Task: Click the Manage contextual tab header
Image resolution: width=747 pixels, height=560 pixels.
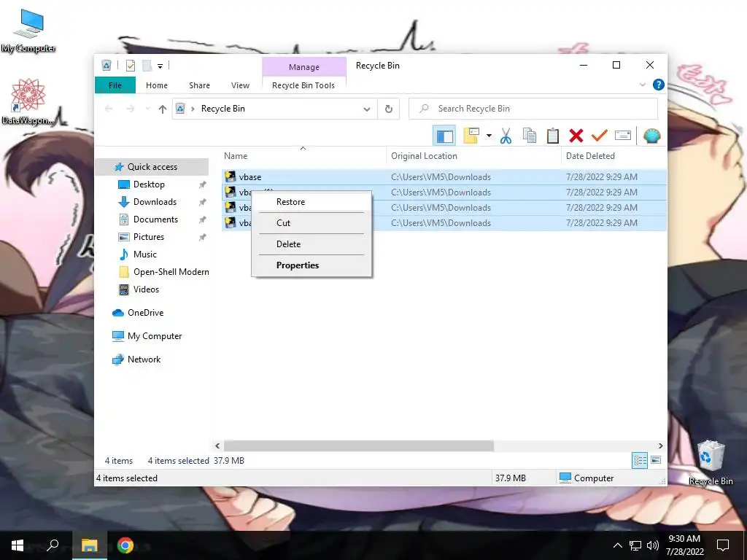Action: (304, 67)
